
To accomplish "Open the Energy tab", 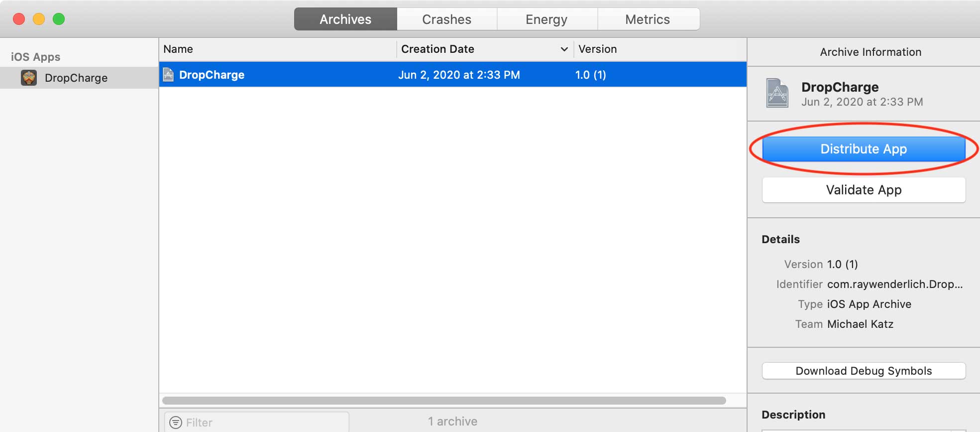I will (x=546, y=19).
